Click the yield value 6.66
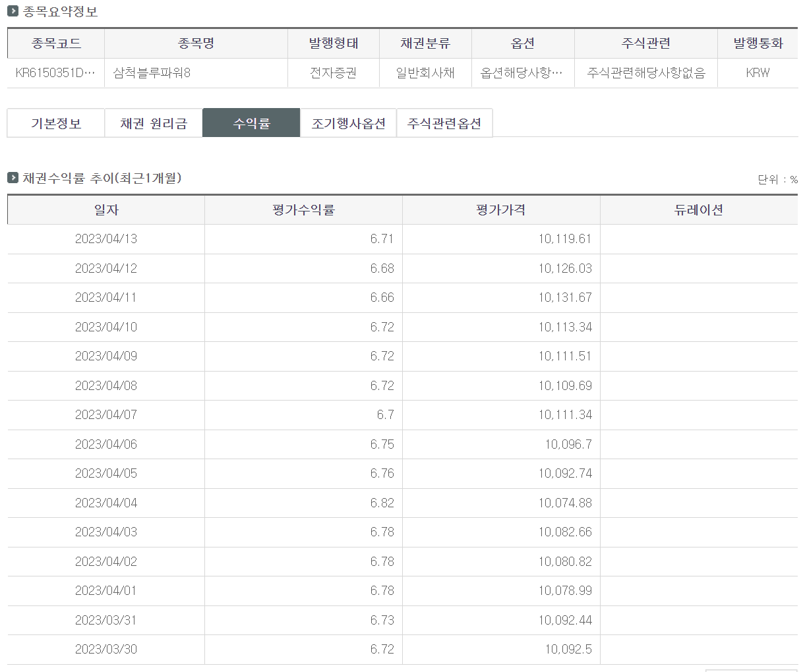The height and width of the screenshot is (672, 803). pos(382,298)
